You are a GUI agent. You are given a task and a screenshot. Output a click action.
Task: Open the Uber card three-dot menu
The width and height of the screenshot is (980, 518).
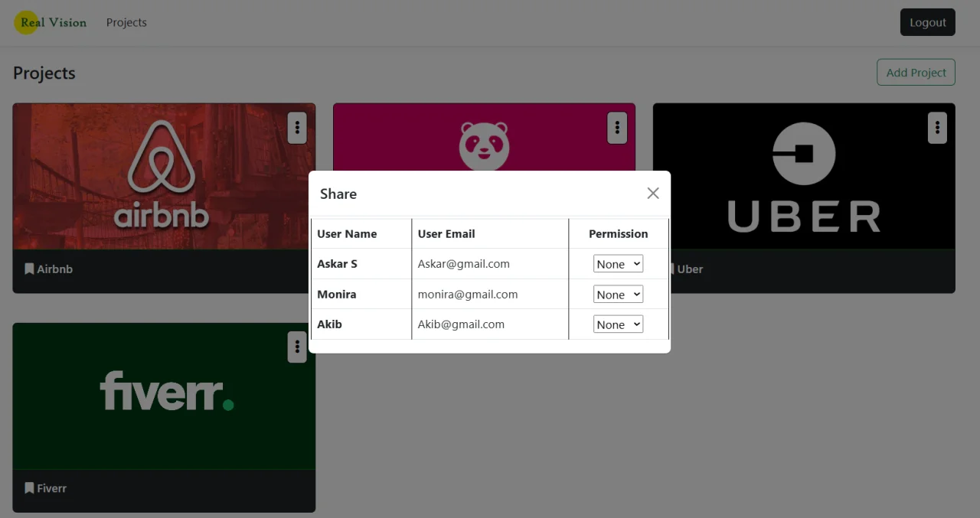point(937,128)
